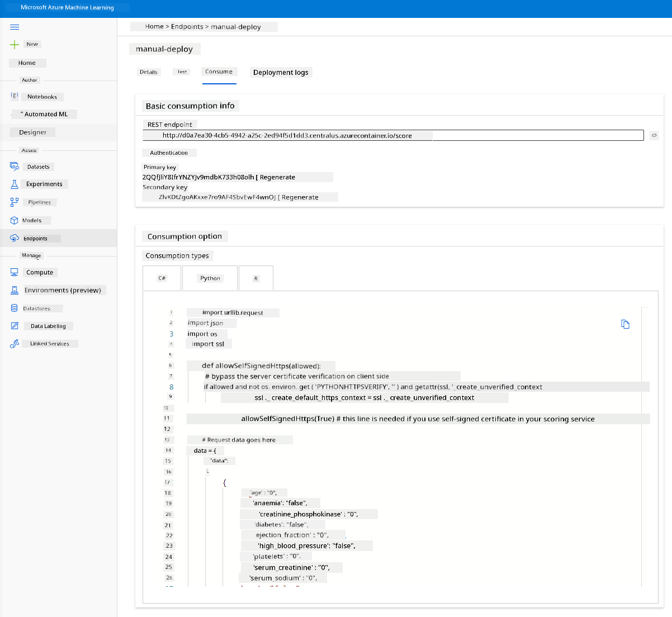672x617 pixels.
Task: Click the 'ejection_fraction' code line
Action: click(x=292, y=535)
